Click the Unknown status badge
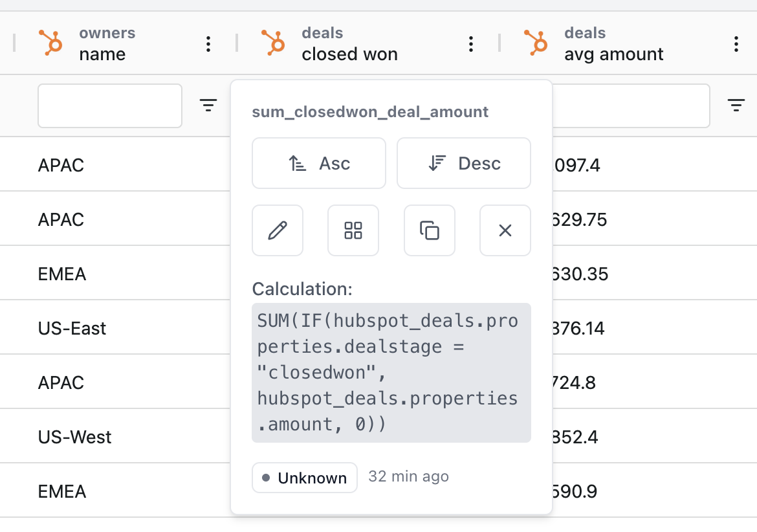This screenshot has width=757, height=532. 304,478
